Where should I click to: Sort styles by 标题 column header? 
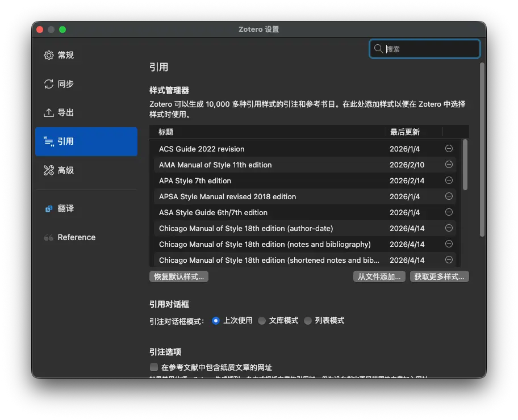[x=268, y=132]
